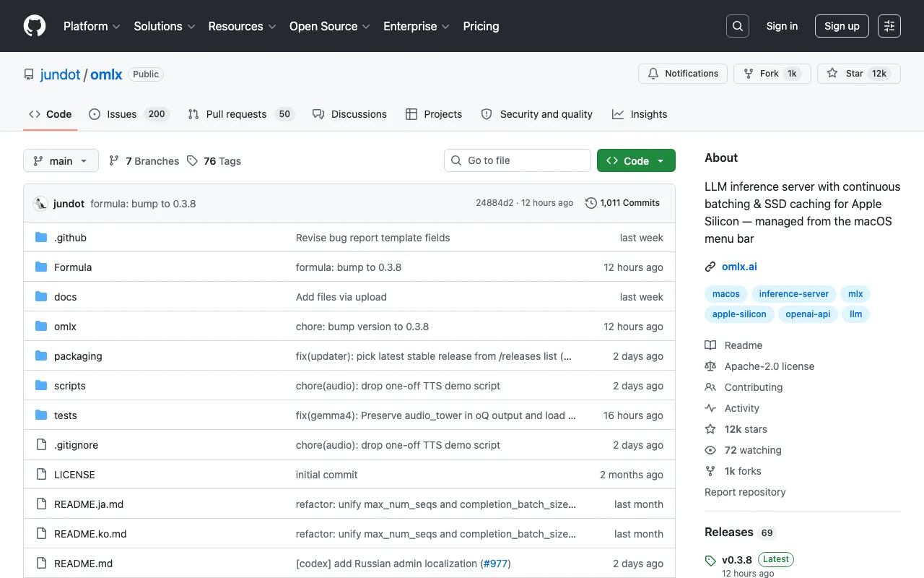Image resolution: width=924 pixels, height=578 pixels.
Task: Open the main branch selector dropdown
Action: pos(61,160)
